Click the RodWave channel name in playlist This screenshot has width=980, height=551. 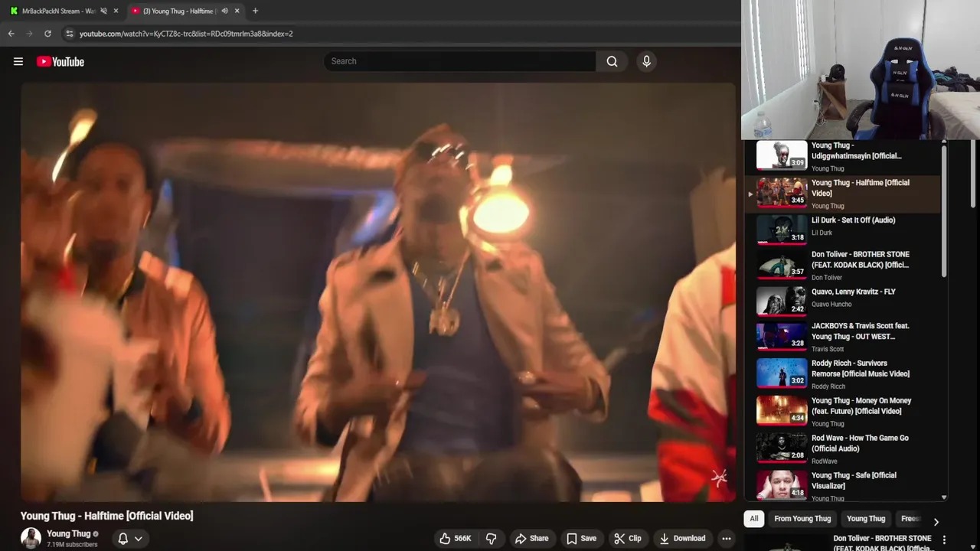click(x=825, y=461)
